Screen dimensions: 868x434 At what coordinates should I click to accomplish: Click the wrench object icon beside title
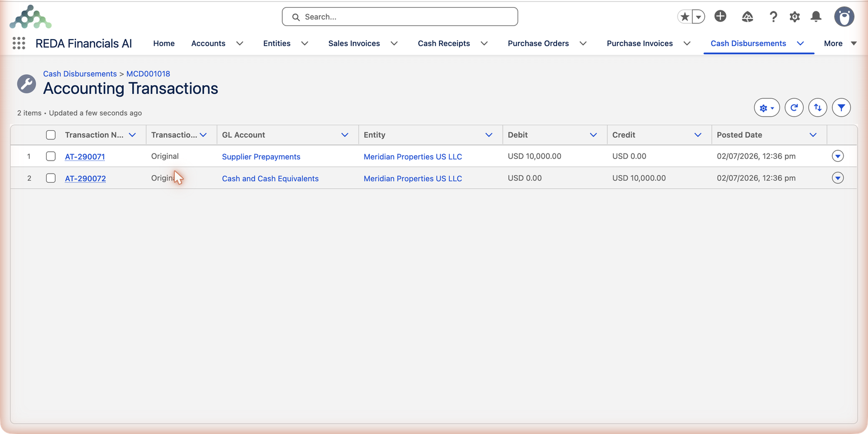[x=27, y=84]
